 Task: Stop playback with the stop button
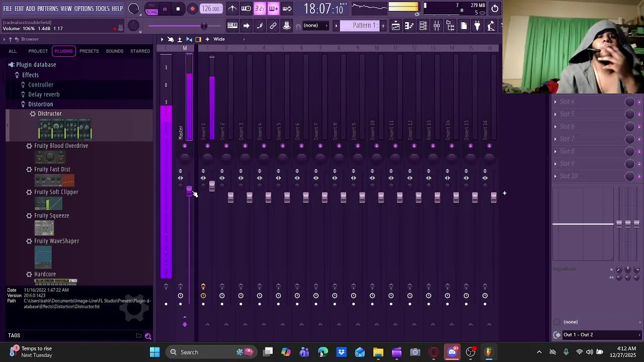click(x=178, y=9)
